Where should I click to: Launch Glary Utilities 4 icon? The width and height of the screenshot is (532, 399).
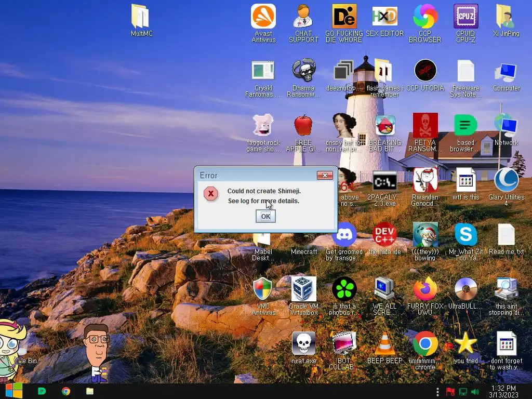pyautogui.click(x=506, y=180)
